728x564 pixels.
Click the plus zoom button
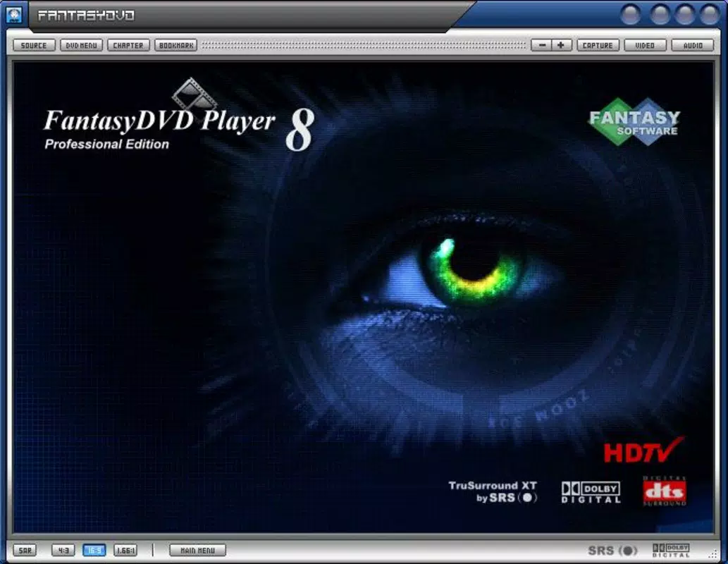point(561,46)
